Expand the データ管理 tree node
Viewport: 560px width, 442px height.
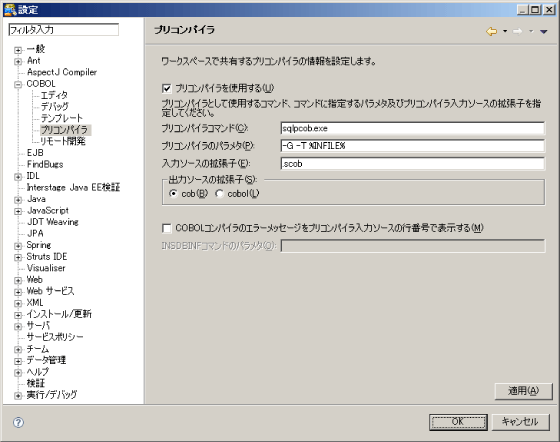click(x=18, y=361)
